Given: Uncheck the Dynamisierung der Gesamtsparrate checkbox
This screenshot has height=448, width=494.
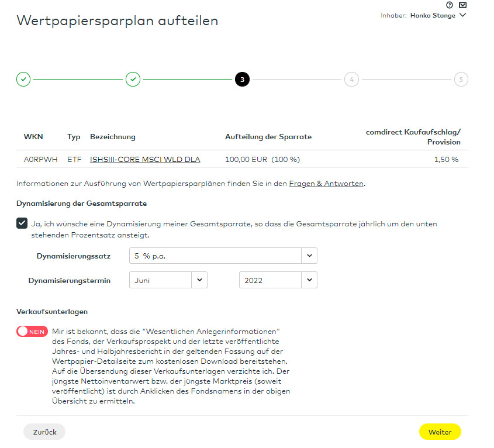Looking at the screenshot, I should (x=22, y=223).
